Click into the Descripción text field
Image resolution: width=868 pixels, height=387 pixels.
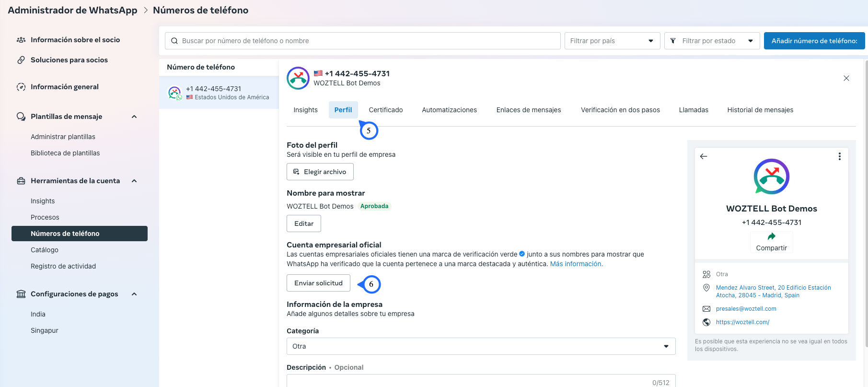481,381
